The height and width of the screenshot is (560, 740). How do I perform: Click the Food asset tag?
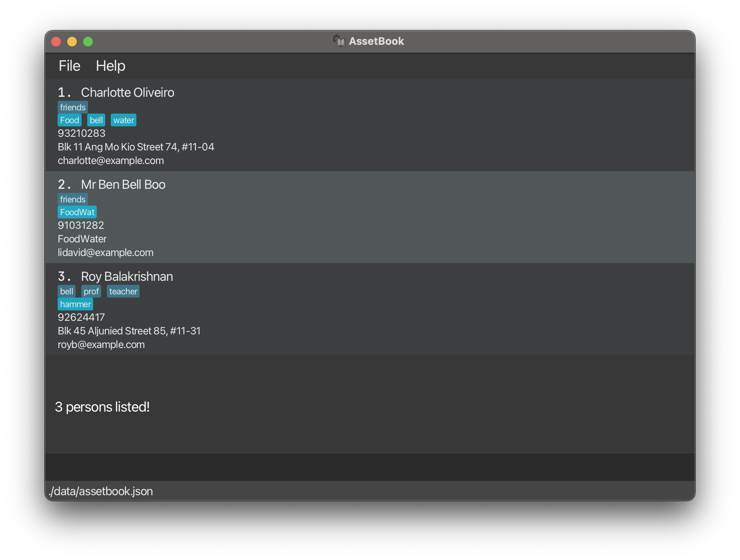(x=70, y=120)
